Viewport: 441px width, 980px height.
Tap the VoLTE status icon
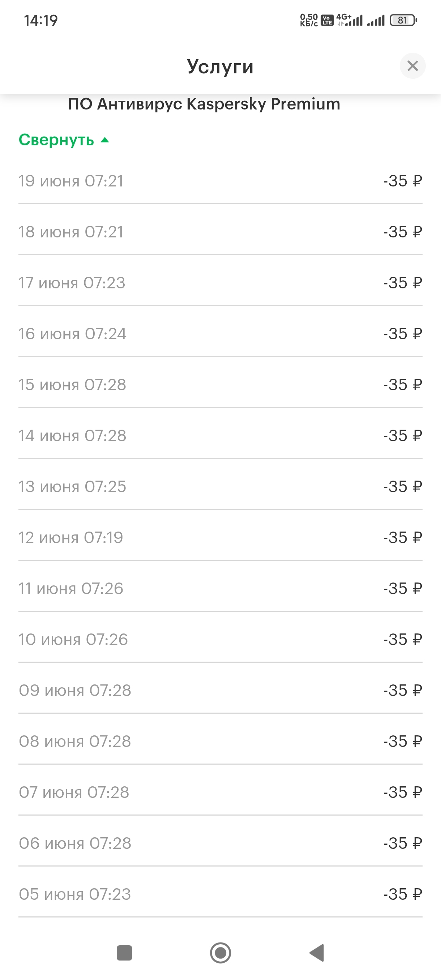[x=327, y=20]
